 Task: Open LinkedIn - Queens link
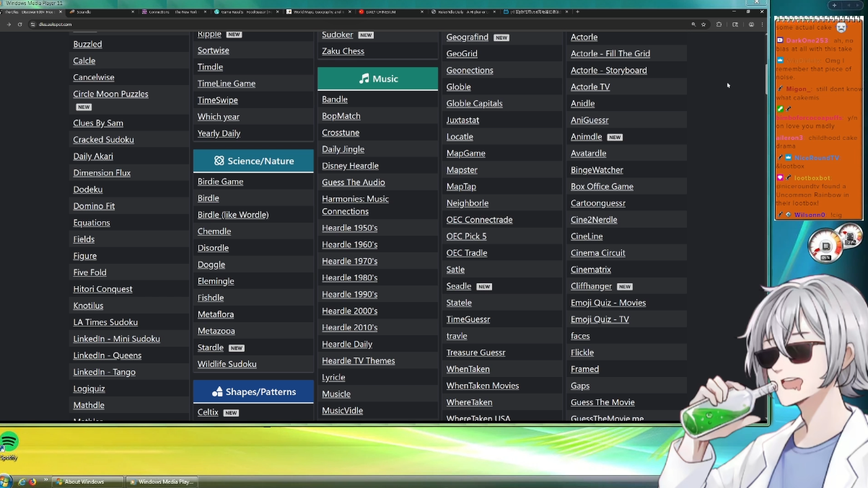click(x=108, y=355)
